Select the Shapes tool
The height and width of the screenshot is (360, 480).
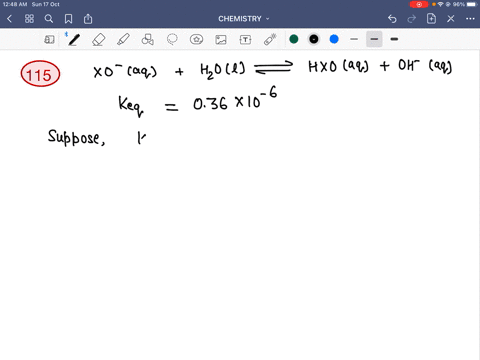pyautogui.click(x=147, y=40)
